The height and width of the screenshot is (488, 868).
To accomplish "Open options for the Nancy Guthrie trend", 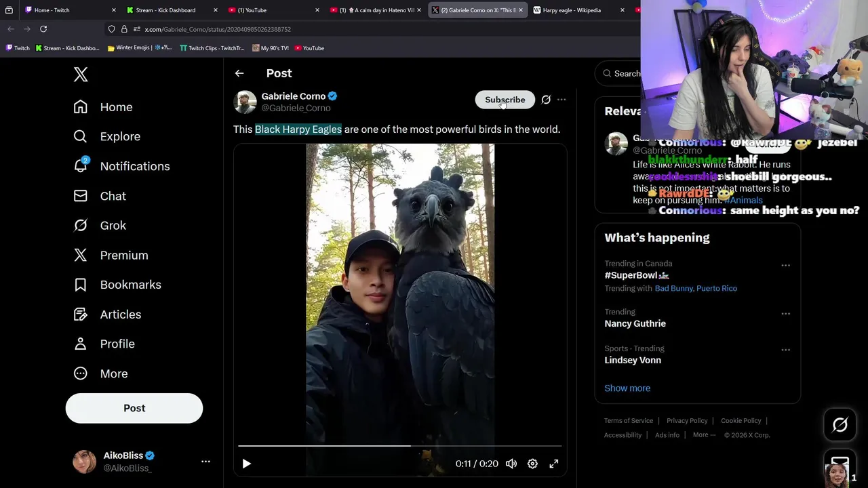I will point(785,313).
